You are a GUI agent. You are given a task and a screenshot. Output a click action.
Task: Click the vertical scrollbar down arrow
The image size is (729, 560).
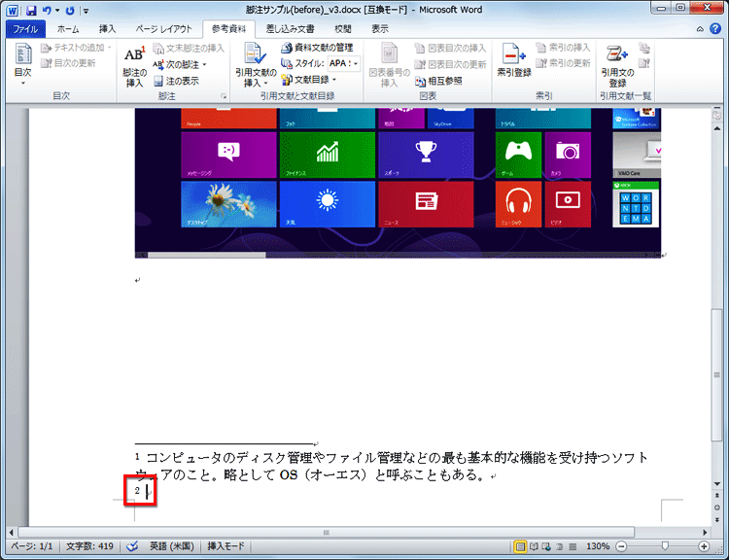coord(717,484)
